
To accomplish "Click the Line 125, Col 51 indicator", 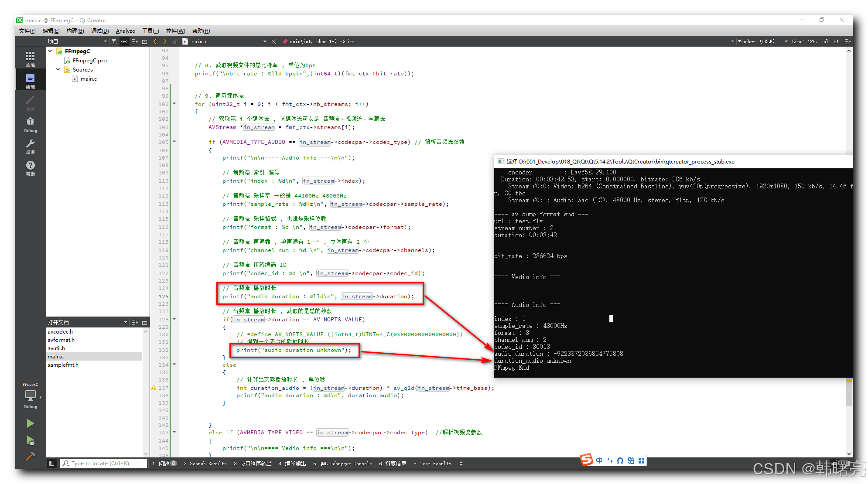I will point(815,41).
